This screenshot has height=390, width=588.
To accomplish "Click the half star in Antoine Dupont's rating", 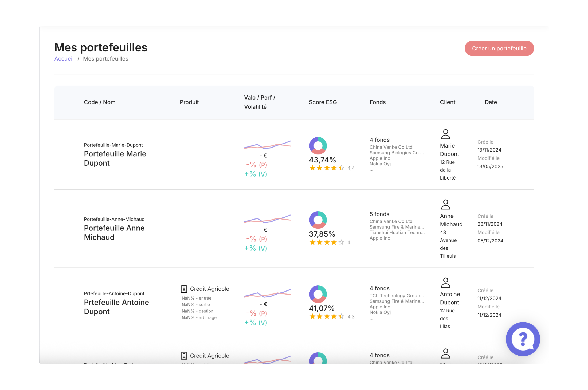I will click(x=341, y=316).
